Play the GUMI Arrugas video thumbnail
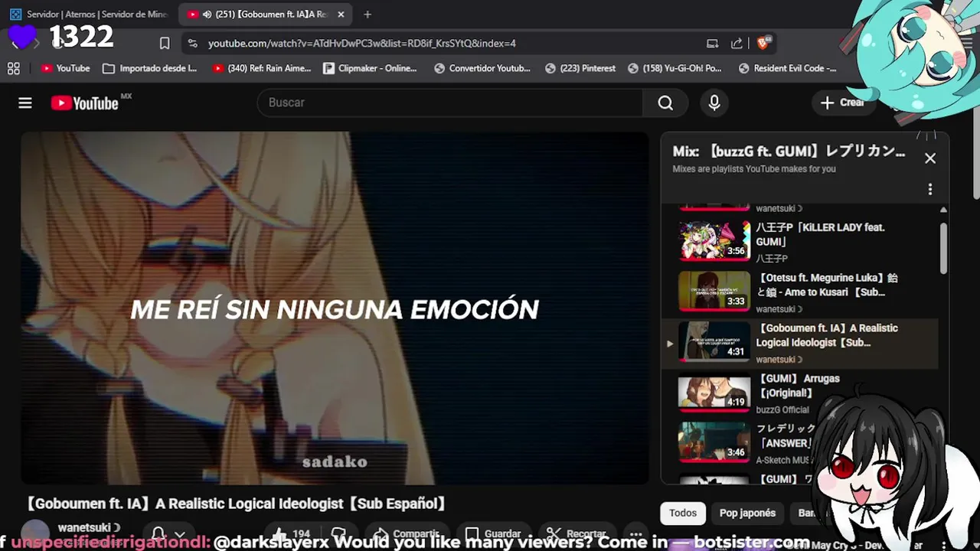The image size is (980, 551). [714, 391]
